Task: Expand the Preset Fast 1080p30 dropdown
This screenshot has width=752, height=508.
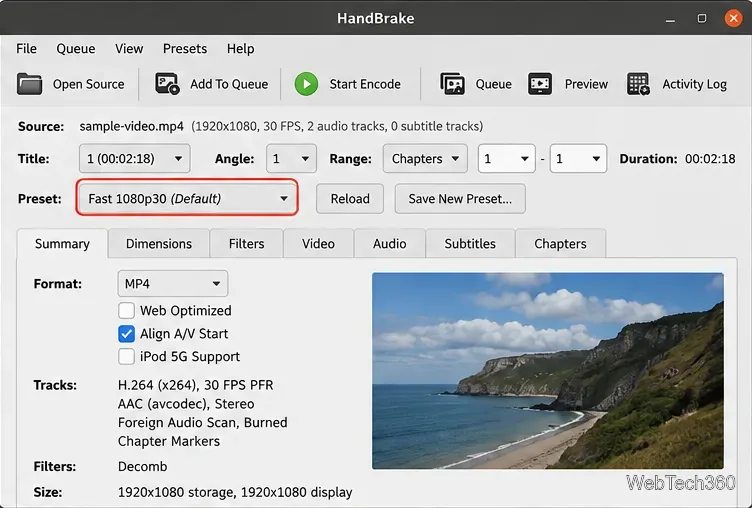Action: (x=187, y=198)
